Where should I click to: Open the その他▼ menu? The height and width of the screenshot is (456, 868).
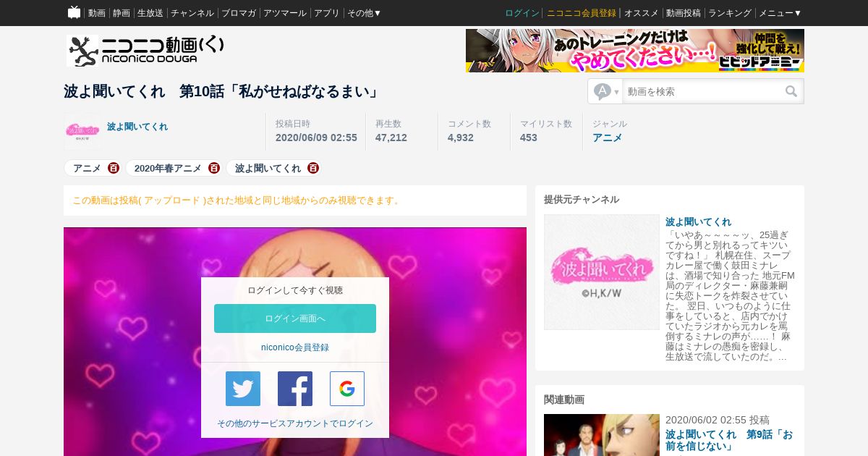pos(364,13)
